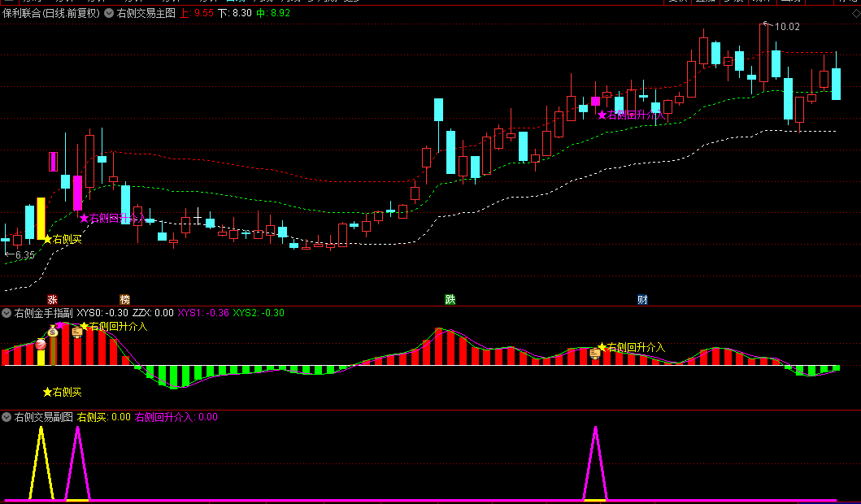The image size is (861, 504).
Task: Click the money bag signal icon
Action: coord(53,331)
